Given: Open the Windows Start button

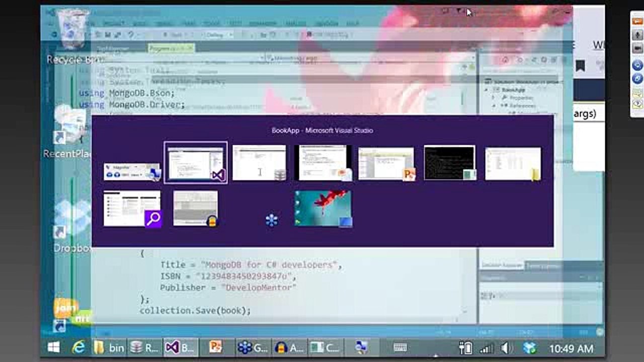Looking at the screenshot, I should (54, 347).
